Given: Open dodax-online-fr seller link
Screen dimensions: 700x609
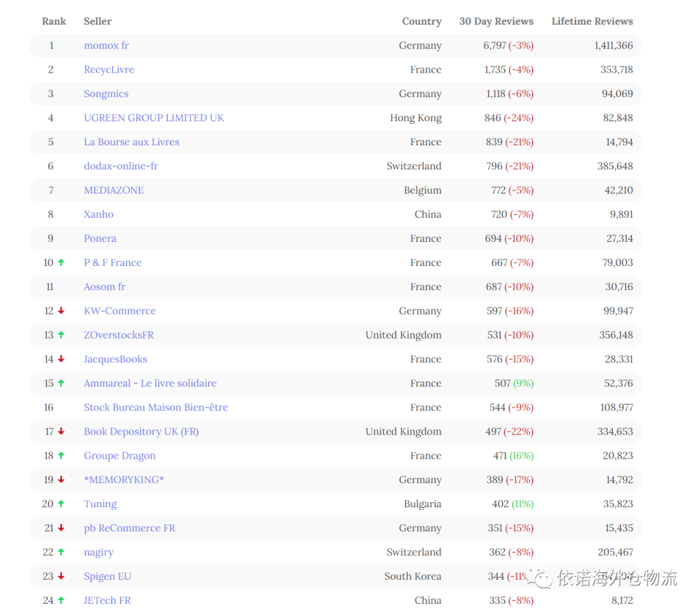Looking at the screenshot, I should pos(121,166).
